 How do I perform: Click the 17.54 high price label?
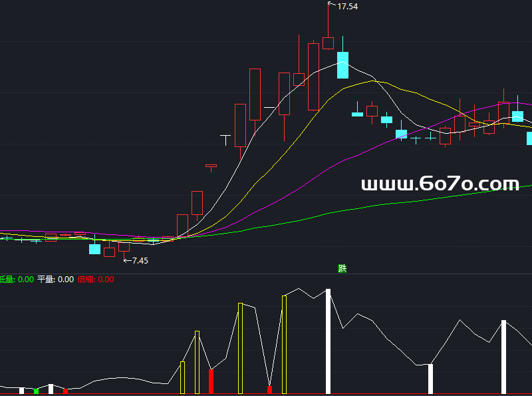(x=347, y=7)
